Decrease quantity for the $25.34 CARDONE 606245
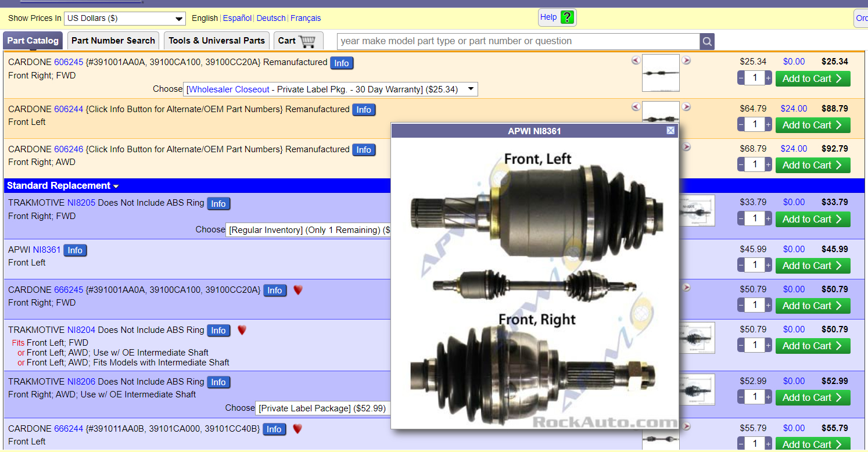 click(741, 78)
